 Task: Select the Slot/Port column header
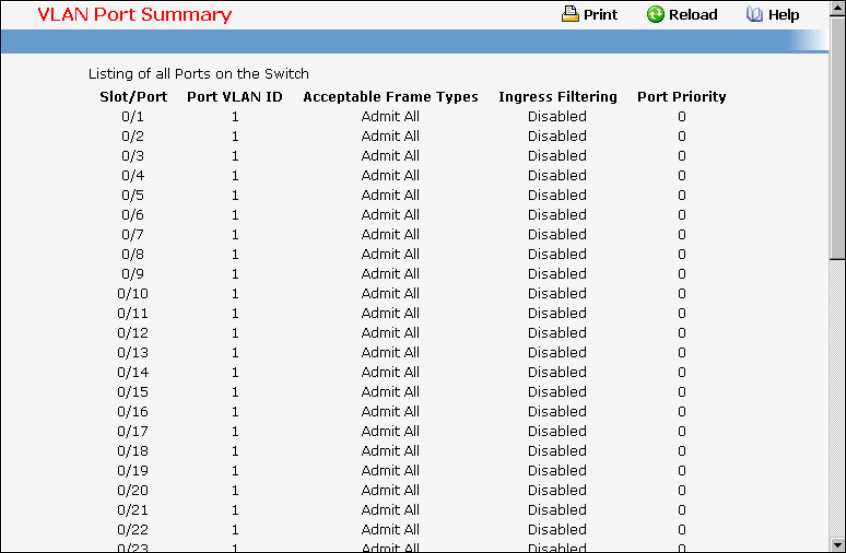[x=133, y=97]
